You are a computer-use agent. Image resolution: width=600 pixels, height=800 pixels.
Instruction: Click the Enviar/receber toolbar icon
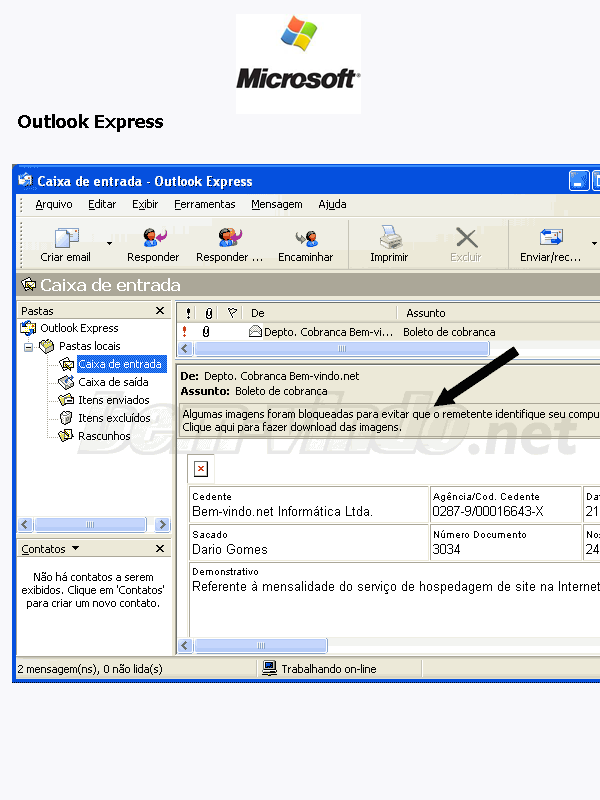(x=551, y=237)
